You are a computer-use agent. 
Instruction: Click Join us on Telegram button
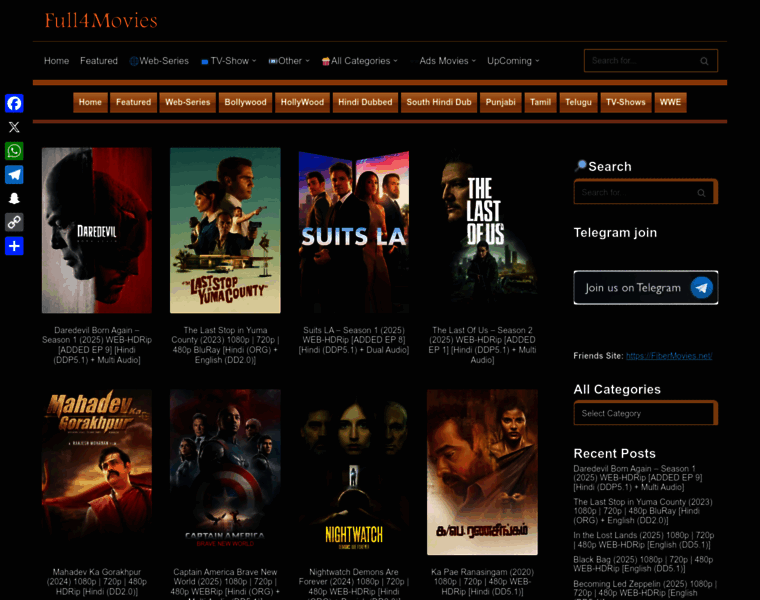[646, 288]
